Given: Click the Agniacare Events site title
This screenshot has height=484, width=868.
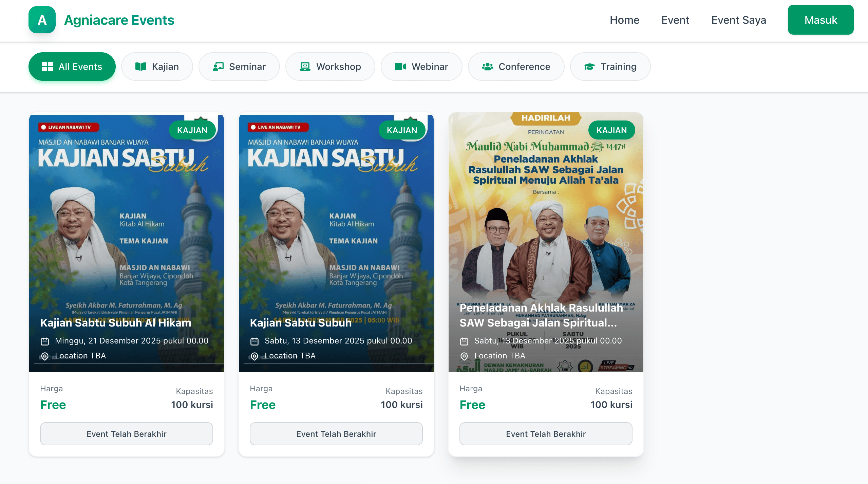Looking at the screenshot, I should tap(119, 20).
